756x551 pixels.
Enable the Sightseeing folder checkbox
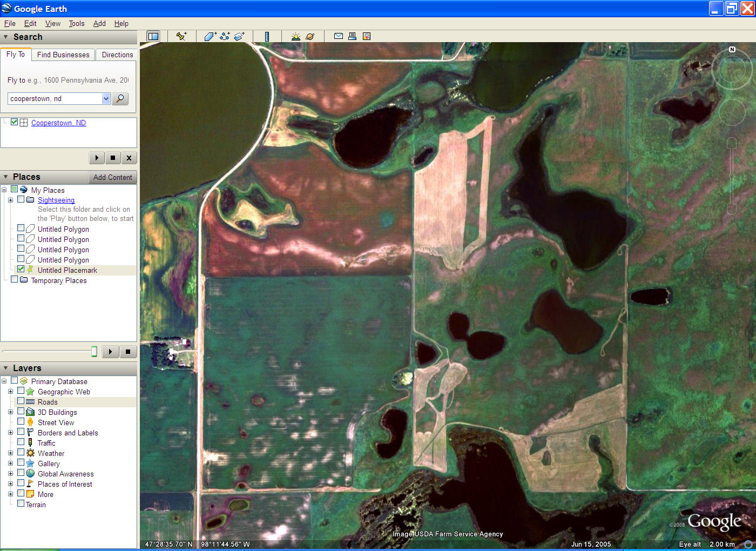[x=21, y=199]
